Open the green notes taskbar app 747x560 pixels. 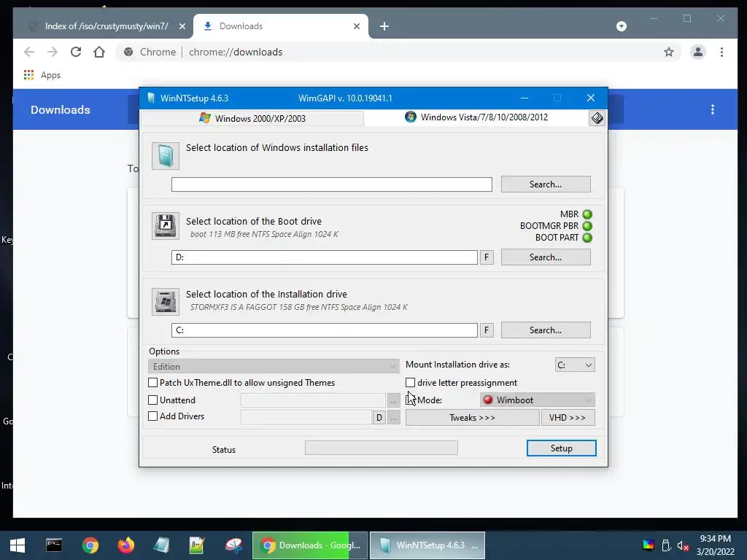197,545
